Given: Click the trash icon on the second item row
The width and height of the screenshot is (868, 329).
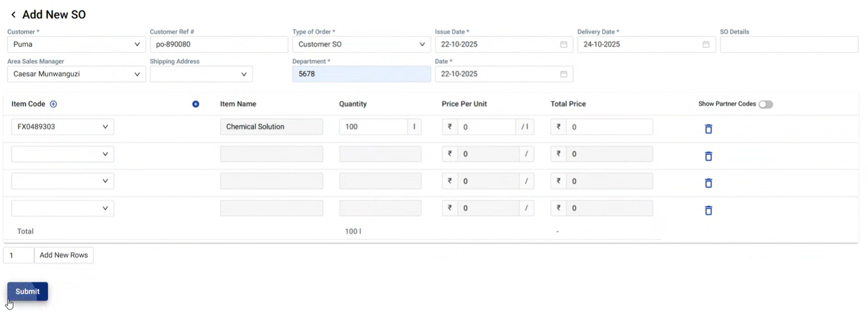Looking at the screenshot, I should coord(708,156).
